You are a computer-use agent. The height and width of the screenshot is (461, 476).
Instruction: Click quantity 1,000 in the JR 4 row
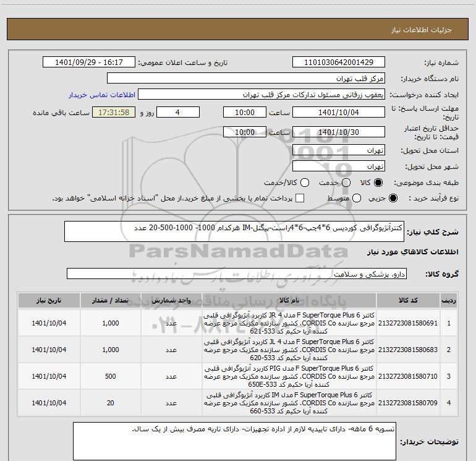(111, 323)
